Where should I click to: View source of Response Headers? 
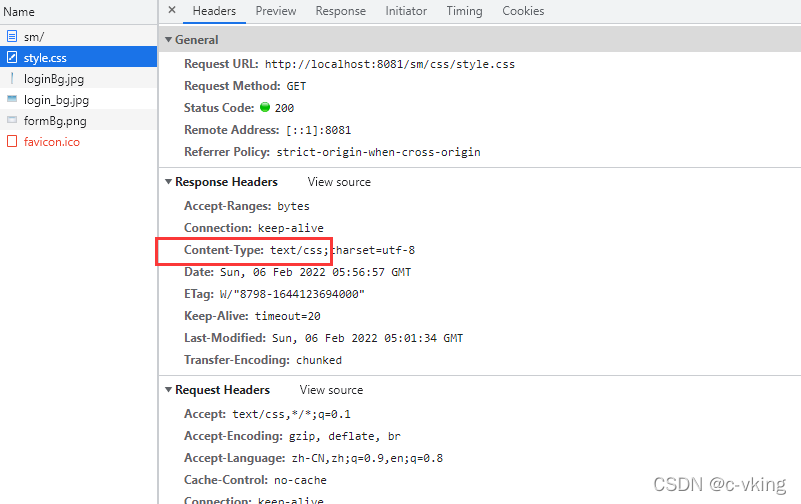[x=339, y=182]
